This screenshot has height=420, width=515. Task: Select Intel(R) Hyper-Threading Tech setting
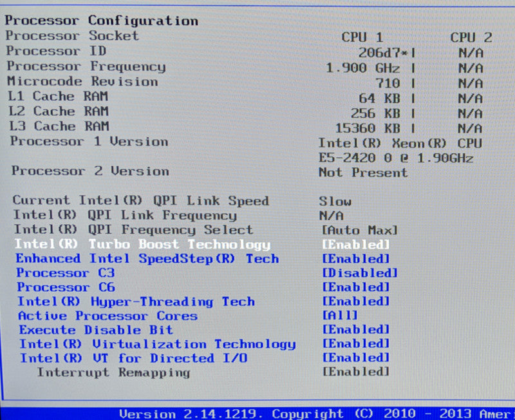(x=136, y=301)
